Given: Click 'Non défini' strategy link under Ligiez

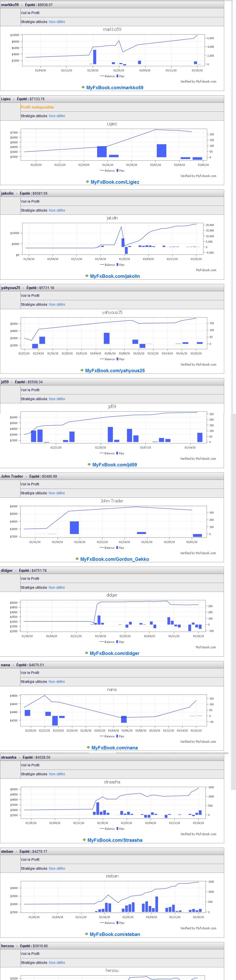Looking at the screenshot, I should tap(57, 116).
